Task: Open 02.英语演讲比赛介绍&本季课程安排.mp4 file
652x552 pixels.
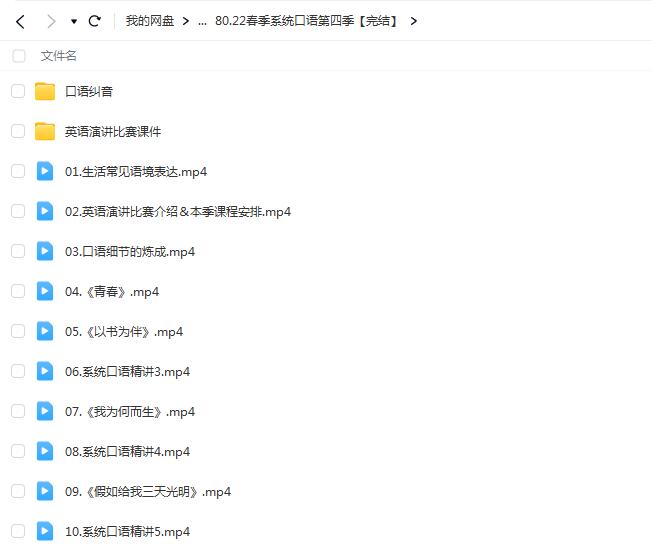Action: coord(178,211)
